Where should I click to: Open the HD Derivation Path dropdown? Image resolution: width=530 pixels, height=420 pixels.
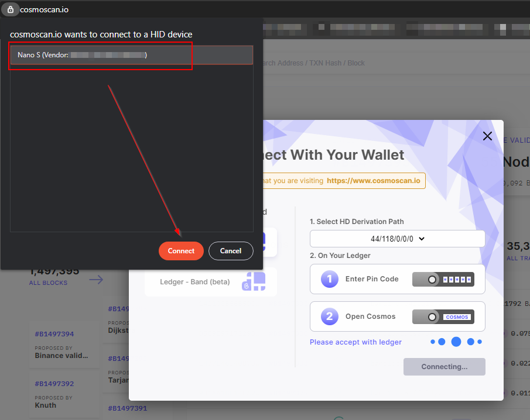[x=398, y=239]
